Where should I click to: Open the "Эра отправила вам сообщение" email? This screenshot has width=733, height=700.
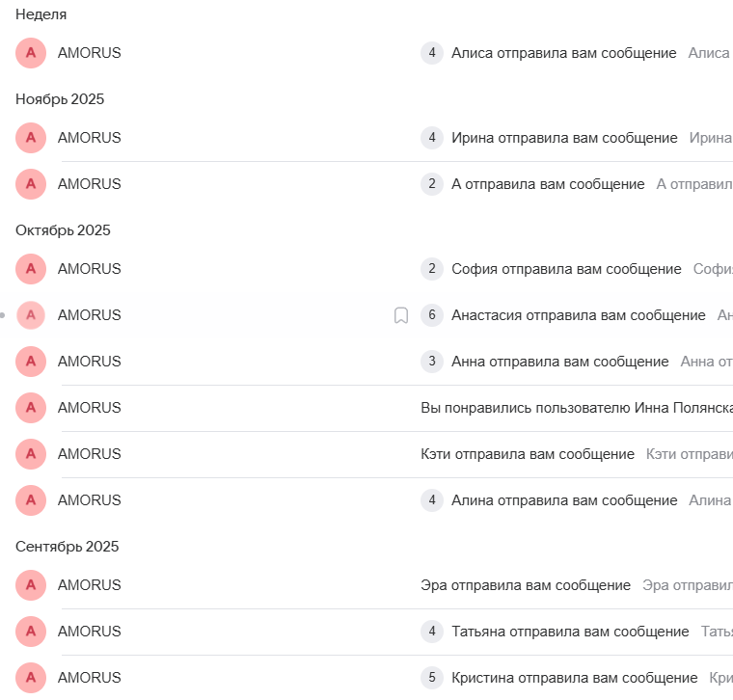tap(526, 585)
